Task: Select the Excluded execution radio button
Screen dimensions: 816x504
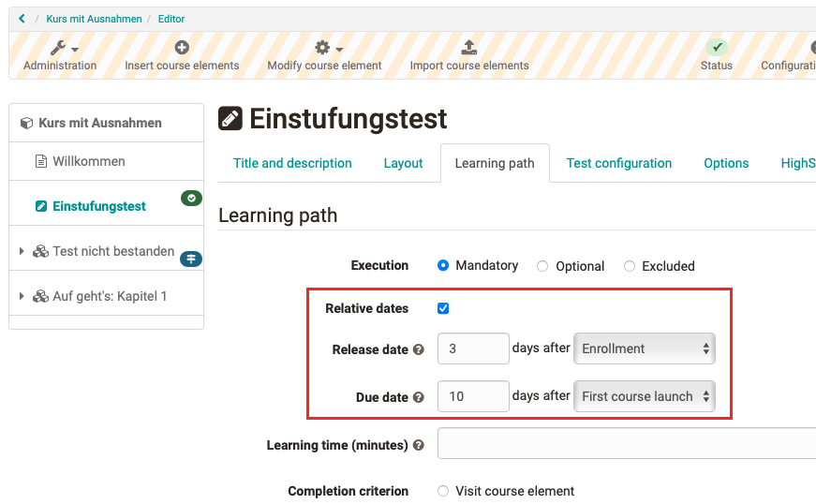Action: 630,266
